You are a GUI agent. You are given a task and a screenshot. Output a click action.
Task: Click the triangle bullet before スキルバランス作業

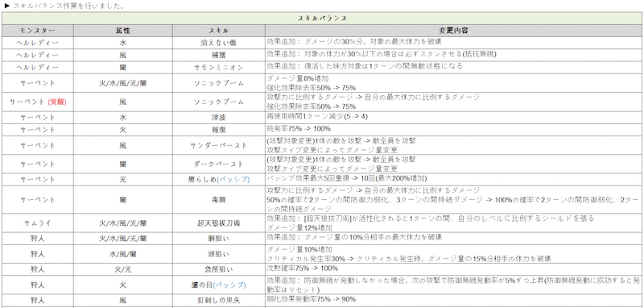coord(6,6)
